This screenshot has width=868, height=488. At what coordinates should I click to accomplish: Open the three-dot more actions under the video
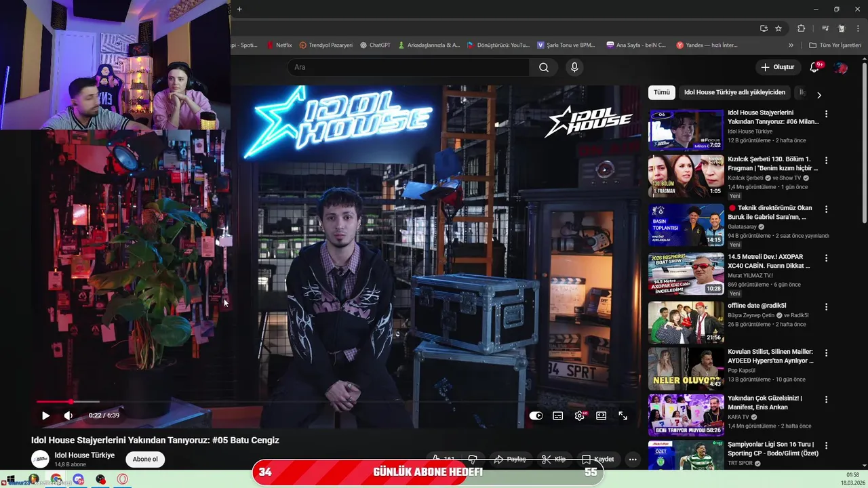point(633,459)
